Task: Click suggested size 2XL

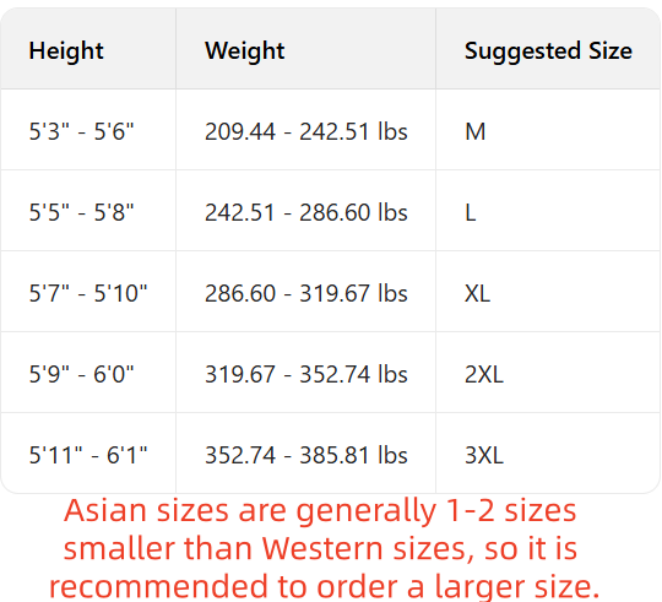Action: (484, 374)
